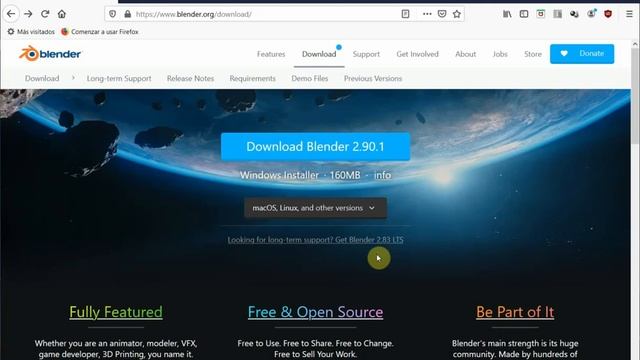Click the scrollbar up arrow
The height and width of the screenshot is (360, 640).
635,44
